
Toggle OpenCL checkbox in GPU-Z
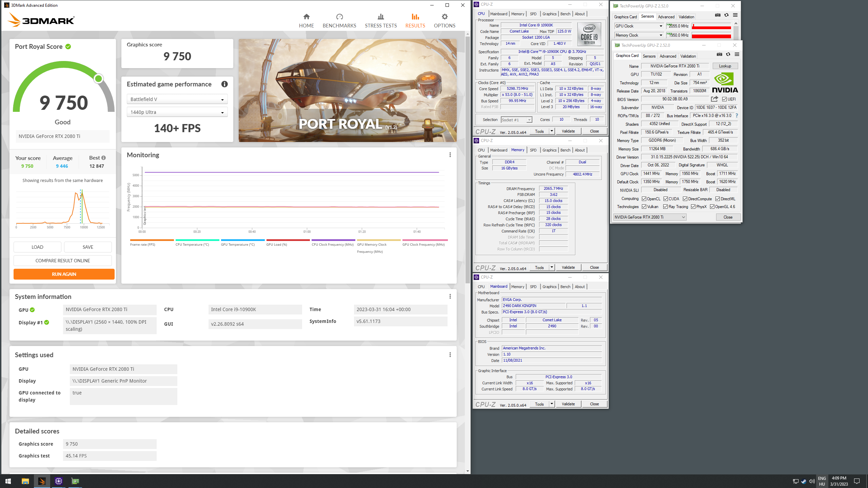point(644,199)
